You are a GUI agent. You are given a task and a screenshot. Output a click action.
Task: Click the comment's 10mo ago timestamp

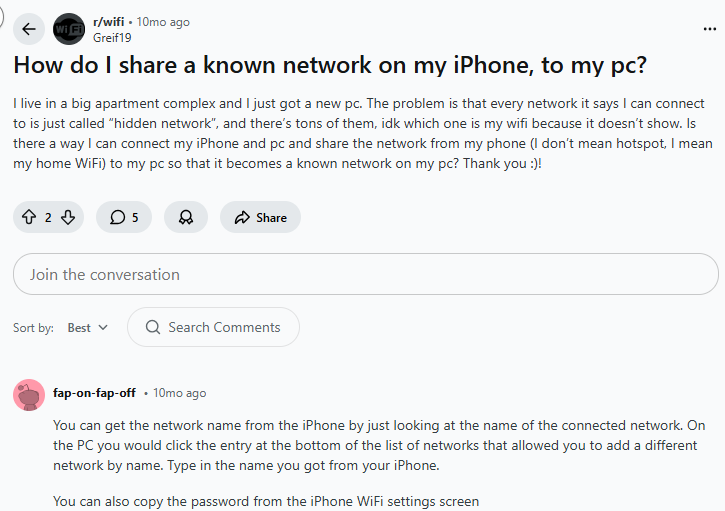180,393
